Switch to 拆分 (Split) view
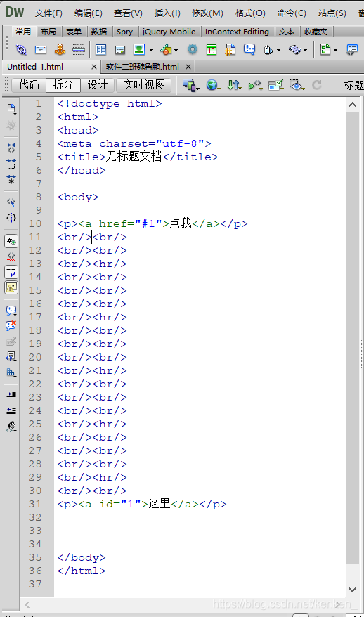 coord(63,84)
